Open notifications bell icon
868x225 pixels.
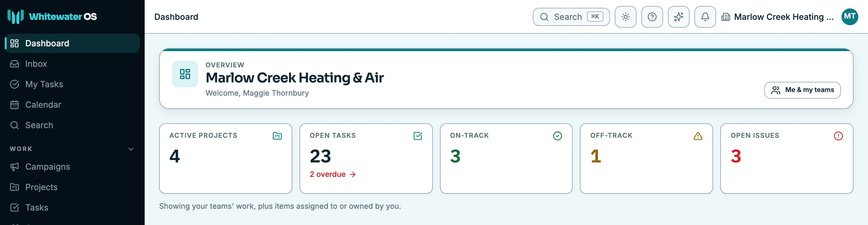705,17
